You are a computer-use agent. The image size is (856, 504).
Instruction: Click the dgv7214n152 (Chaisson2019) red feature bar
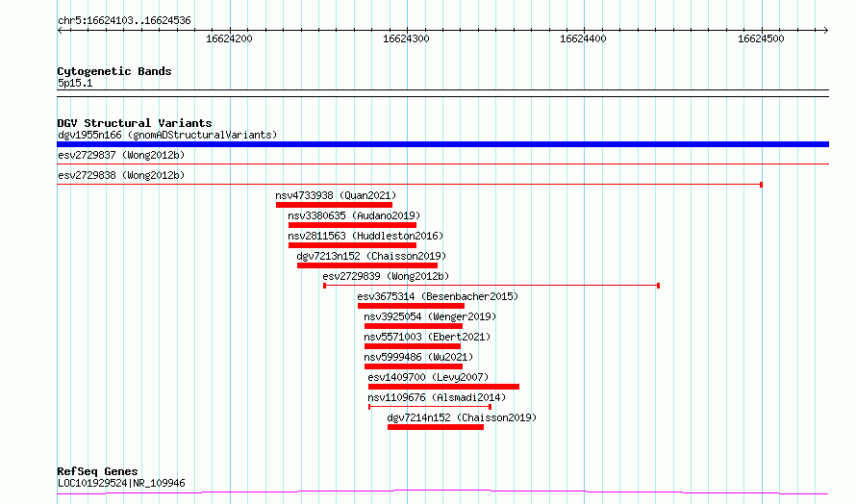pyautogui.click(x=436, y=427)
